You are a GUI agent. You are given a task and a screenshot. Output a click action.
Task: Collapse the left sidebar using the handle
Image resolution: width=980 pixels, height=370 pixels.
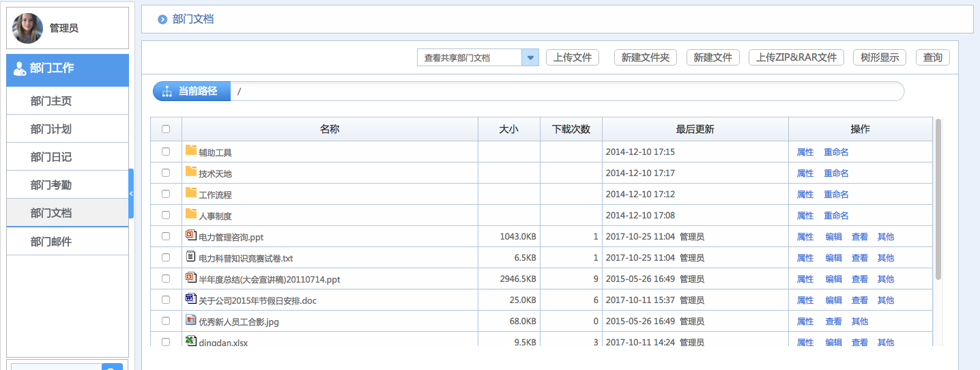131,194
